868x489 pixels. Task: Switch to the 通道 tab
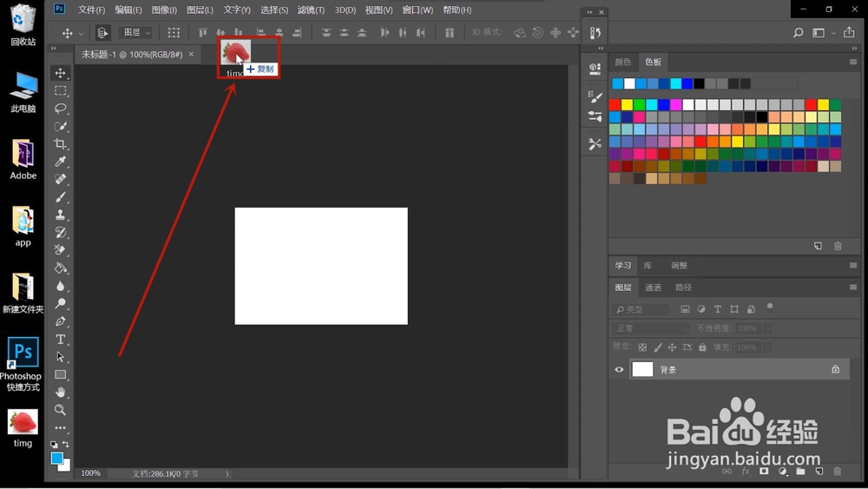653,287
